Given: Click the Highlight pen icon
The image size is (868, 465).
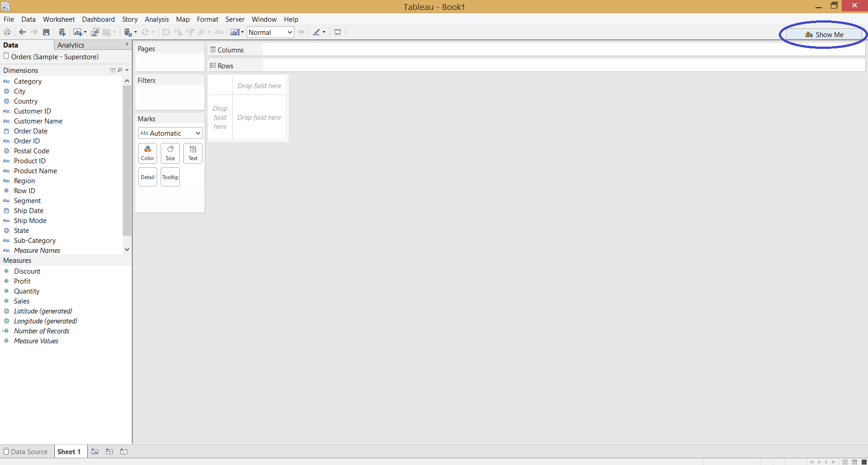Looking at the screenshot, I should pyautogui.click(x=317, y=32).
